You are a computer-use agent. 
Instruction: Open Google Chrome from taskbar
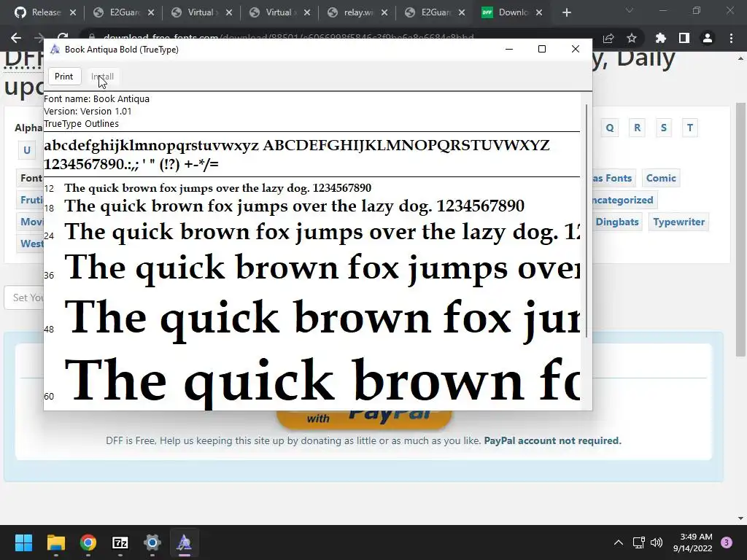point(88,542)
